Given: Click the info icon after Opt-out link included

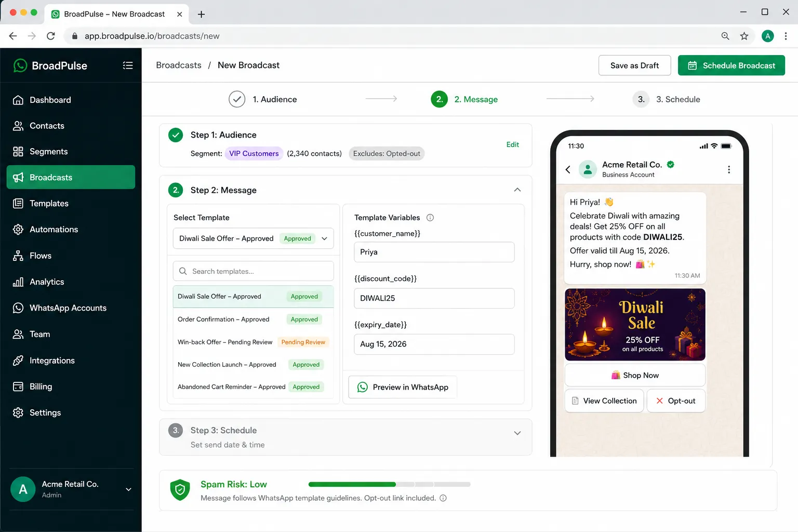Looking at the screenshot, I should [x=443, y=498].
